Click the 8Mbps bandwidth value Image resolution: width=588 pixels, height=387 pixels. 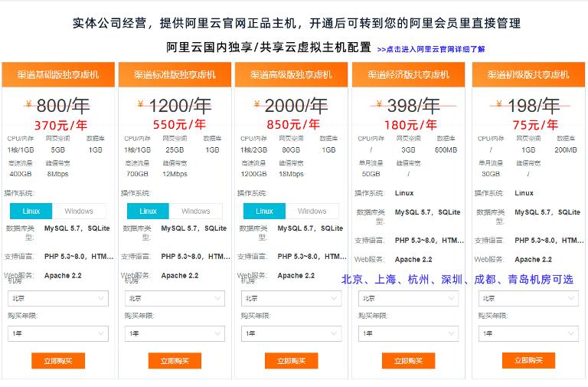57,174
